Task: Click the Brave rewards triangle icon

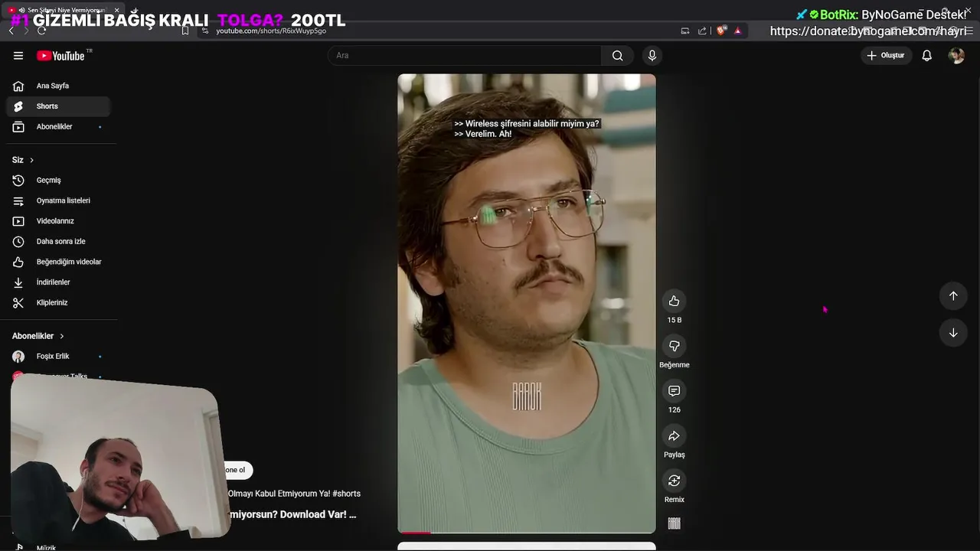Action: 738,31
